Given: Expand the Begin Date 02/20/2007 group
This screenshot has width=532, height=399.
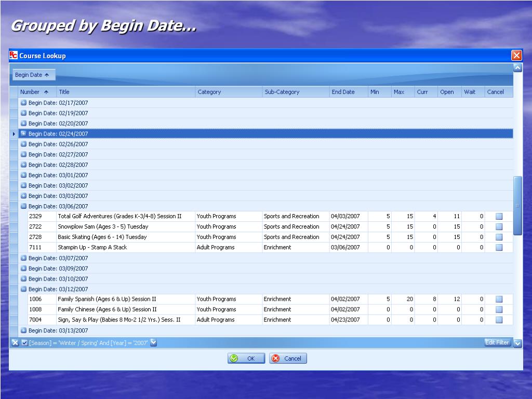Looking at the screenshot, I should (23, 123).
